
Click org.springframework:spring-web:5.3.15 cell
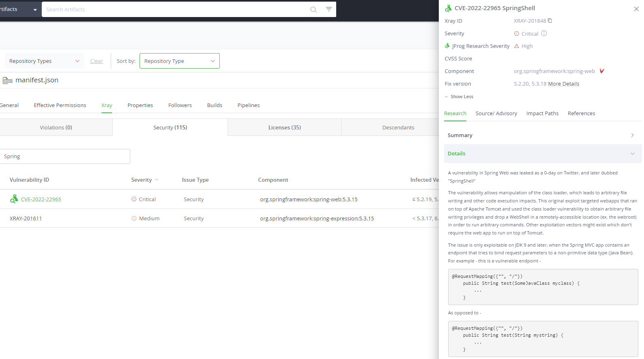tap(309, 199)
